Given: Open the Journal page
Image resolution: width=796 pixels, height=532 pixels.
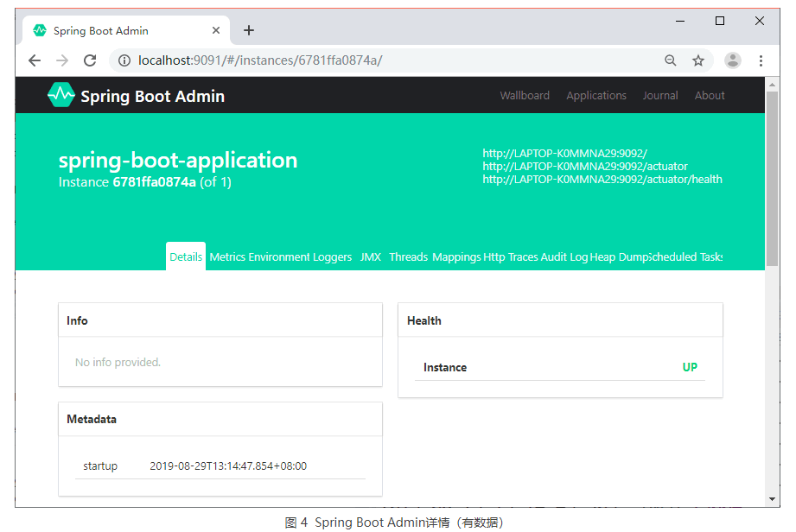Looking at the screenshot, I should [660, 95].
